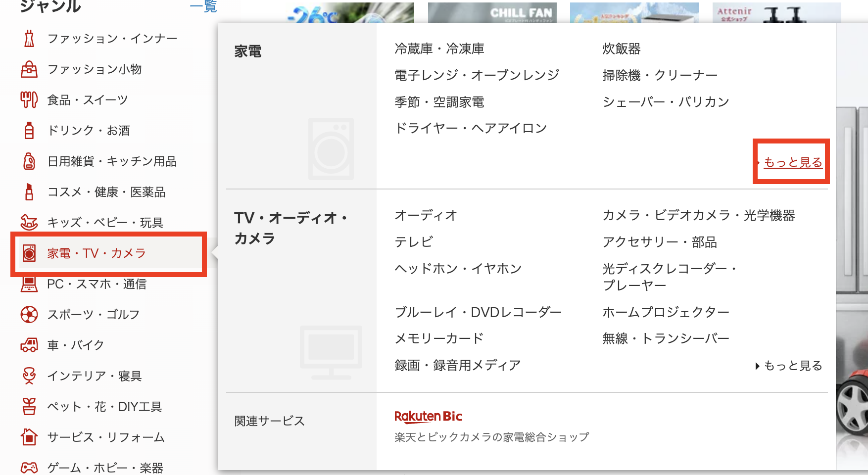Click the handbag icon for ファッション小物

[x=29, y=69]
